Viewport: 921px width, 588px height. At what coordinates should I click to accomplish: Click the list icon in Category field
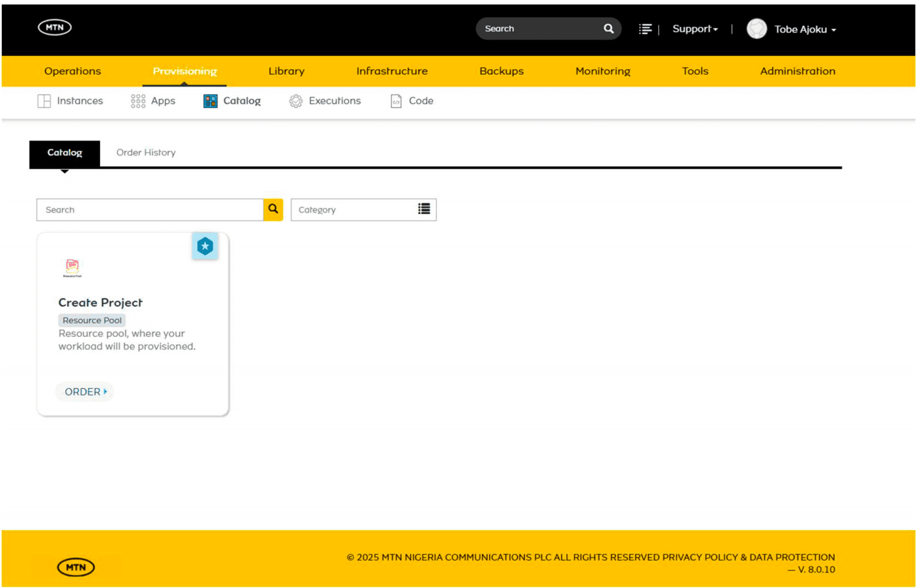coord(424,209)
